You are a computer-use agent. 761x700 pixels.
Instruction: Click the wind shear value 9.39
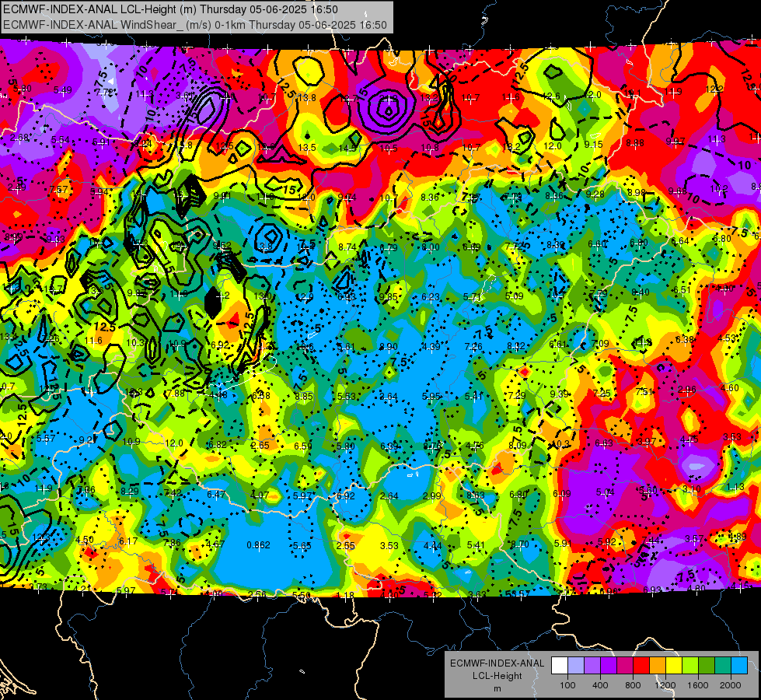(559, 394)
